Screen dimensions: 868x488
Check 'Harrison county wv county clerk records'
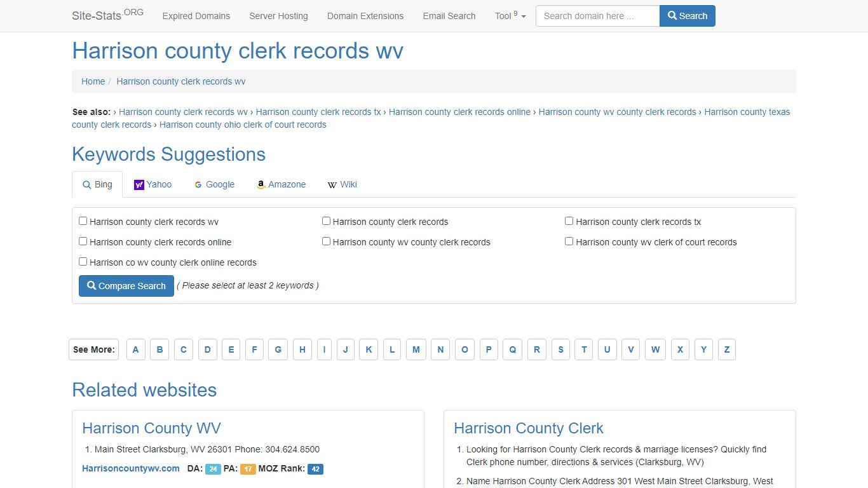pos(326,241)
